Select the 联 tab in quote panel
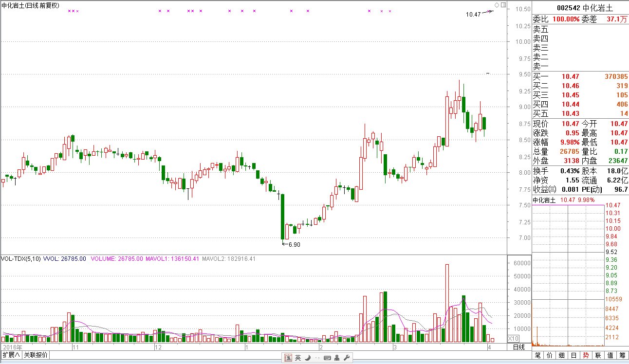This screenshot has height=364, width=629. (598, 355)
